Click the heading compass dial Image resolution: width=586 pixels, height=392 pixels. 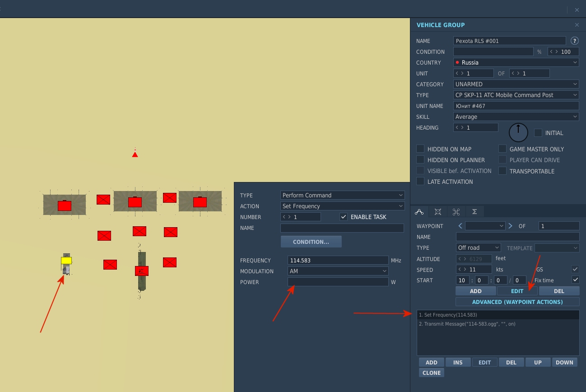pyautogui.click(x=518, y=132)
